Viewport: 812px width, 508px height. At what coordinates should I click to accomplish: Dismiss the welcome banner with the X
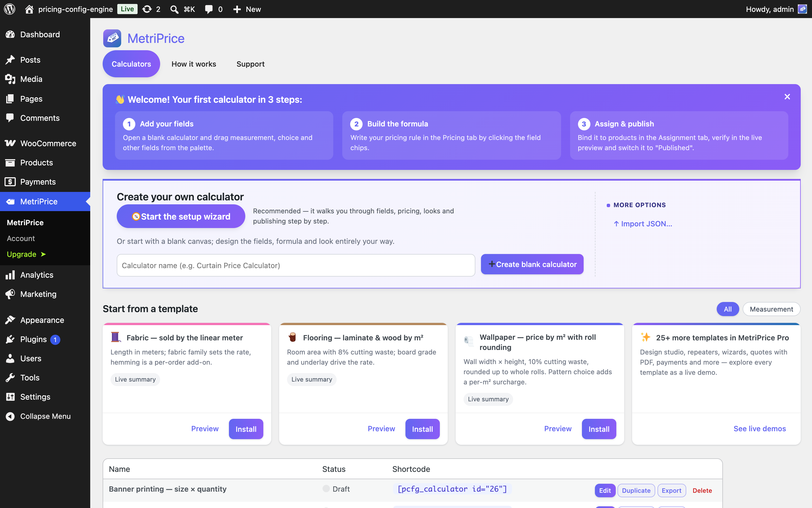[x=787, y=97]
